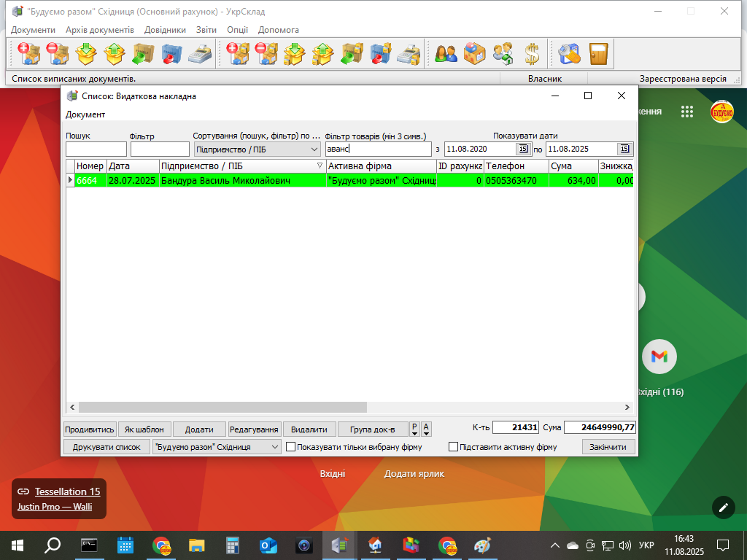Open the 'A' dropdown arrow button
This screenshot has width=747, height=560.
(x=426, y=429)
